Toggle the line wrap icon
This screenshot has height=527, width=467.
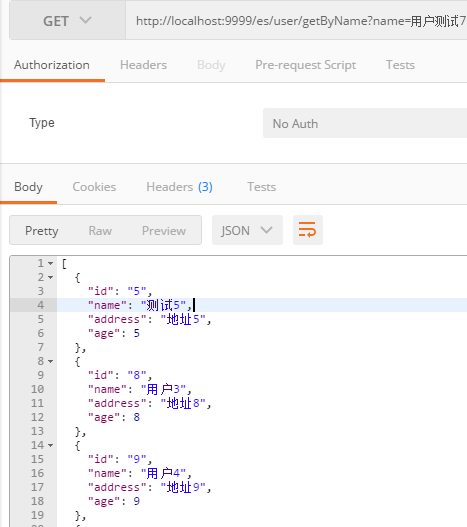pyautogui.click(x=308, y=230)
